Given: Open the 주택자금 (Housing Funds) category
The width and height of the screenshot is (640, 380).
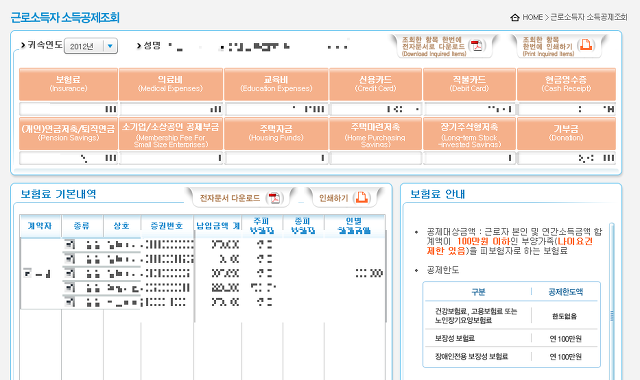Looking at the screenshot, I should (x=276, y=133).
